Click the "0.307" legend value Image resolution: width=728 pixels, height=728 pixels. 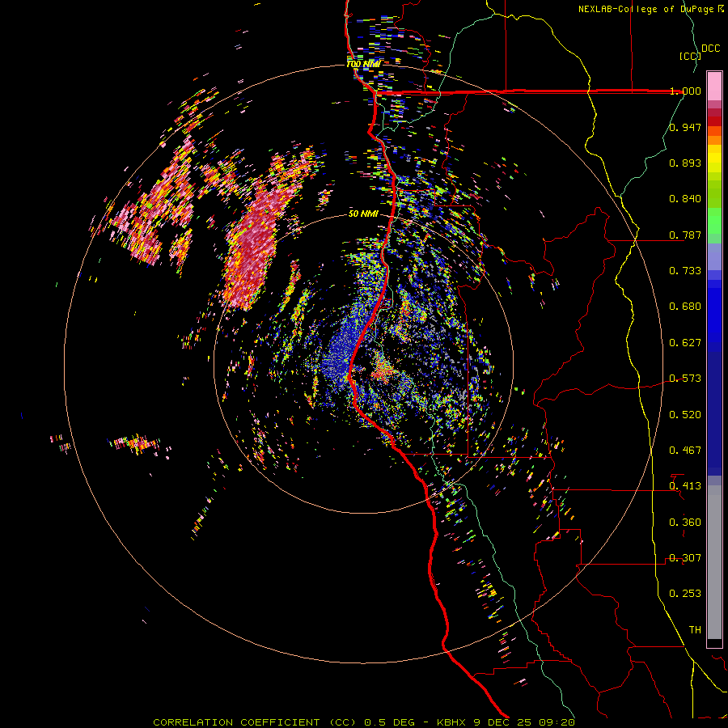pos(685,558)
